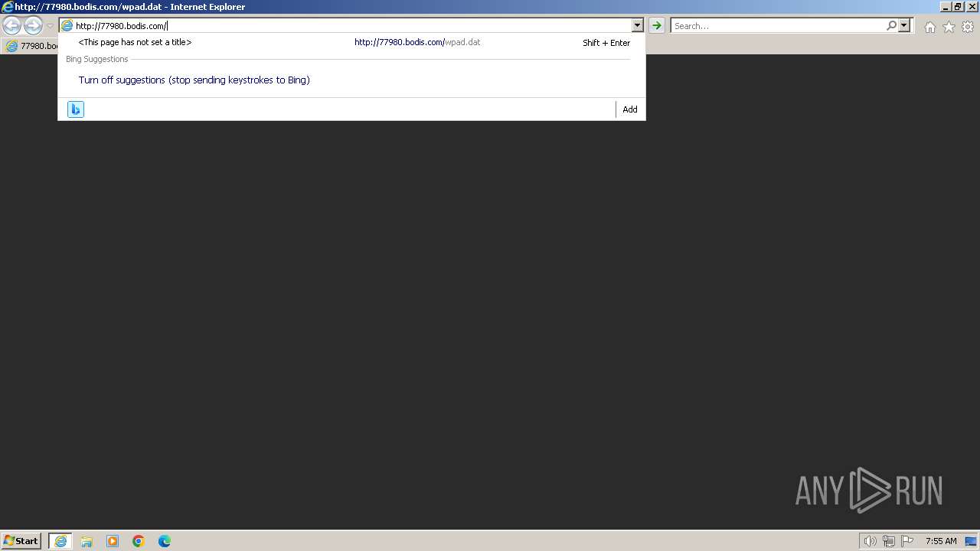Click the Search box field

[x=777, y=26]
